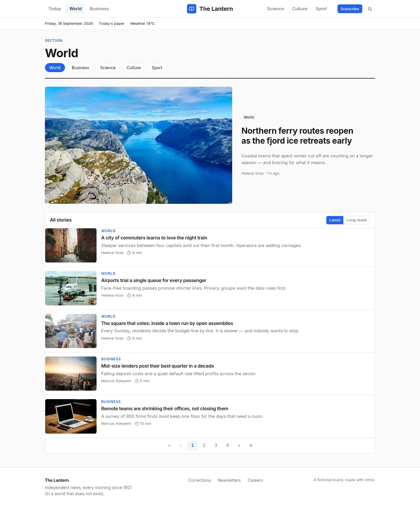Go to page 1
420x506 pixels.
tap(192, 446)
